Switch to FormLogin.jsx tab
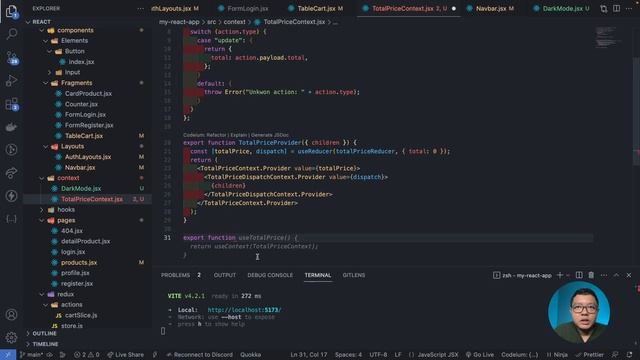The image size is (640, 360). pos(243,8)
